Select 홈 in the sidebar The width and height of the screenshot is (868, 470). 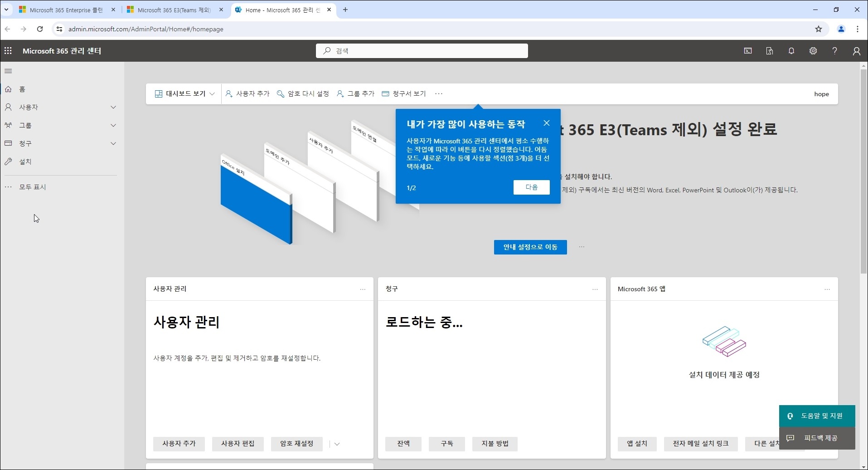click(22, 89)
